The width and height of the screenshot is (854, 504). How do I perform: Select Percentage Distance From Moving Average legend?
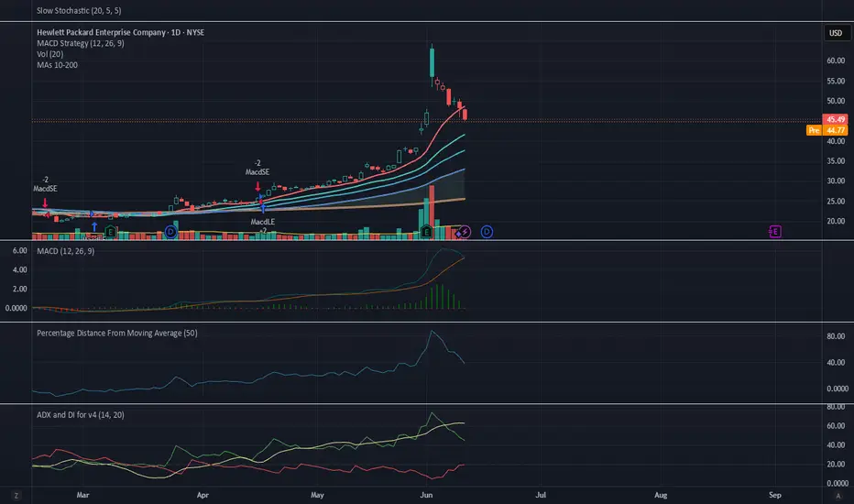pyautogui.click(x=117, y=333)
